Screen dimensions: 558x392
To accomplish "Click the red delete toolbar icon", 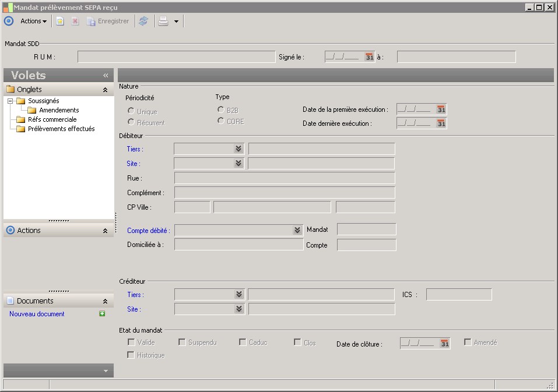I will point(75,21).
